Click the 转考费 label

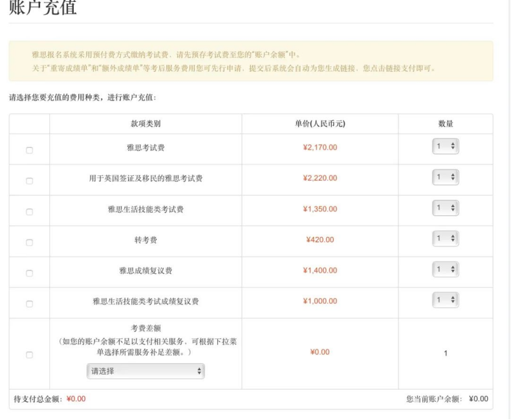146,240
